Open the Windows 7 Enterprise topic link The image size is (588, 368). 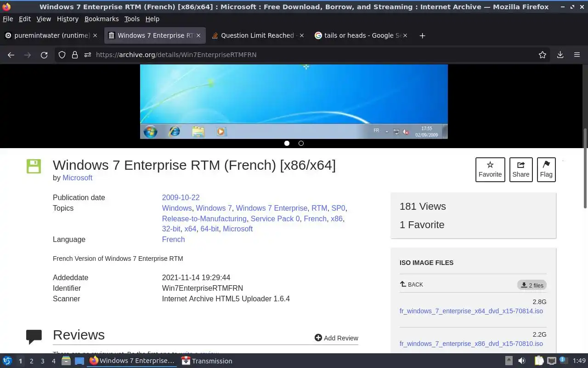271,208
